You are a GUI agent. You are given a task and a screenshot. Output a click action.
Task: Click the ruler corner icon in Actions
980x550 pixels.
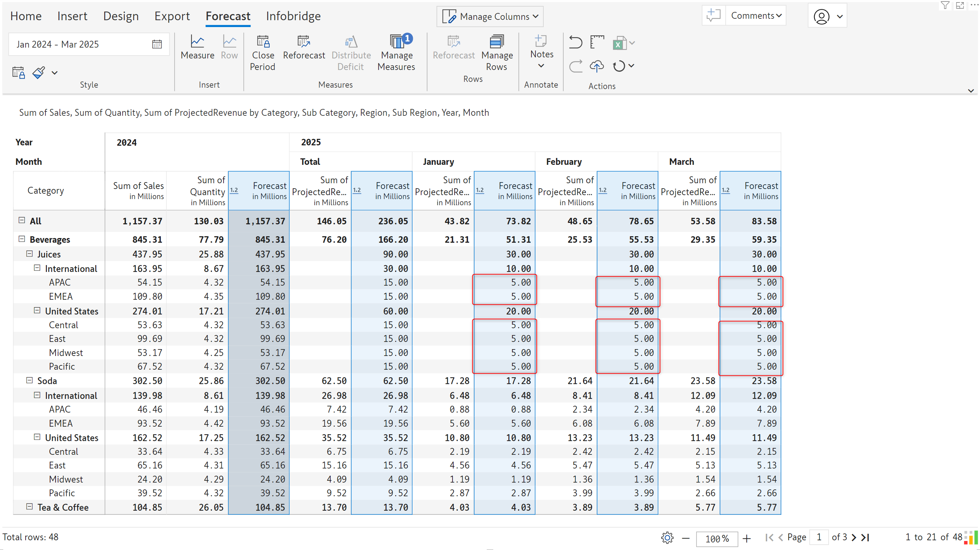click(597, 42)
